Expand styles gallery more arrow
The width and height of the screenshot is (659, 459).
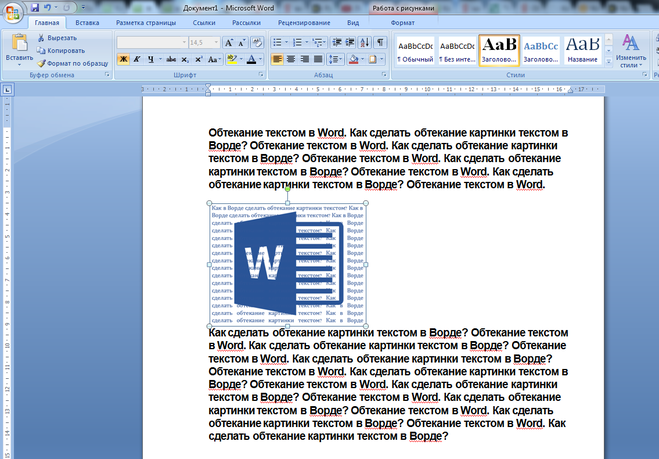(x=609, y=61)
